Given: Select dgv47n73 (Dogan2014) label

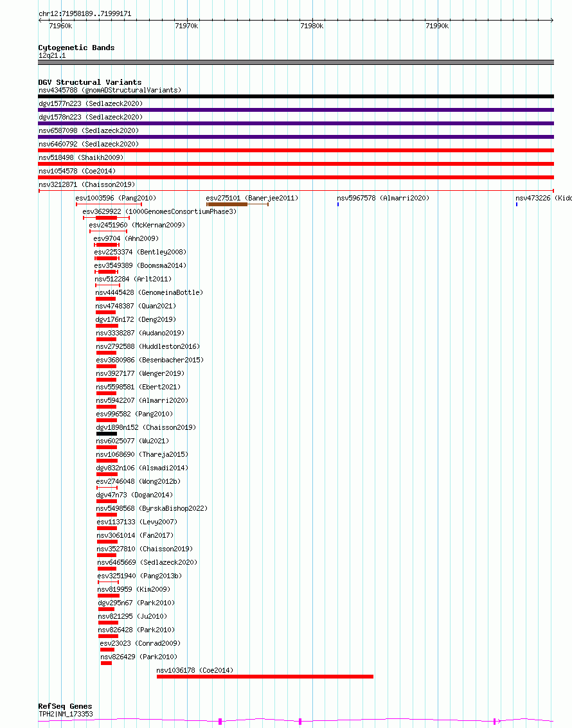Looking at the screenshot, I should click(x=134, y=494).
